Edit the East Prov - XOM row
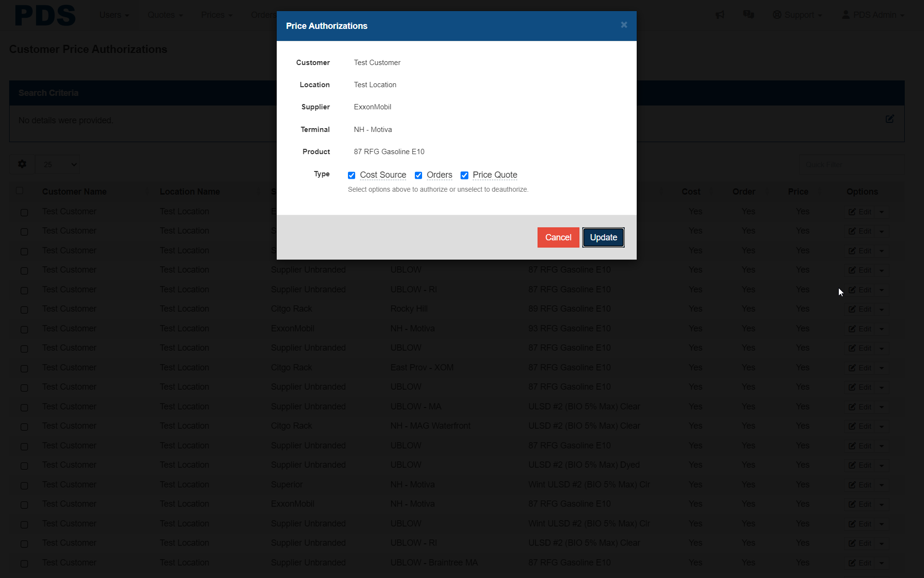 (x=860, y=368)
